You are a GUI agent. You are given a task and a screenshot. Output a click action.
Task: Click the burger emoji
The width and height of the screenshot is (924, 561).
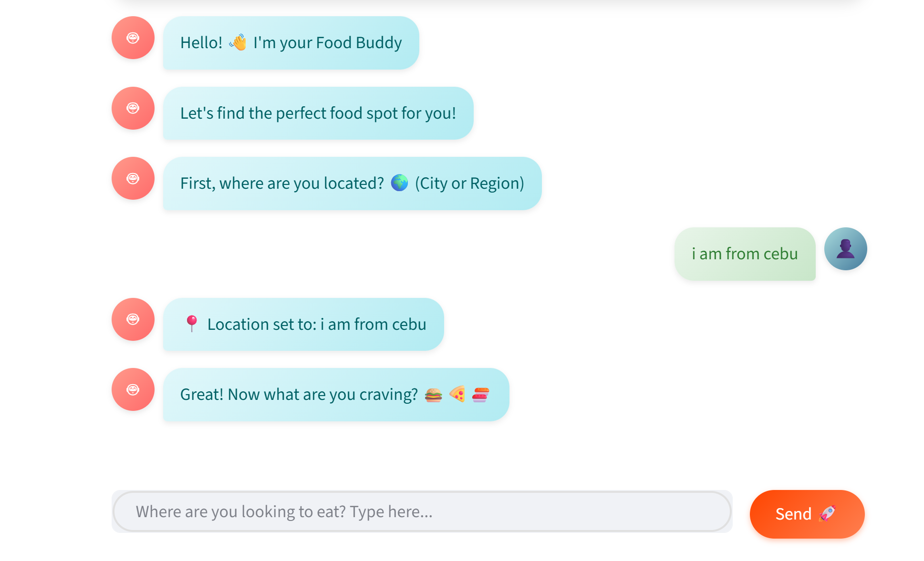[433, 395]
